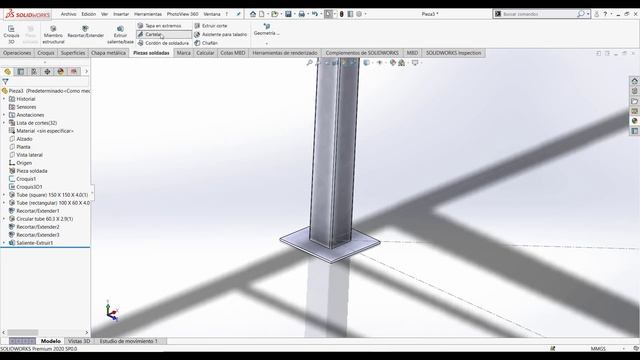Click the rebuild traffic light icon
Viewport: 640px width, 360px height.
342,14
